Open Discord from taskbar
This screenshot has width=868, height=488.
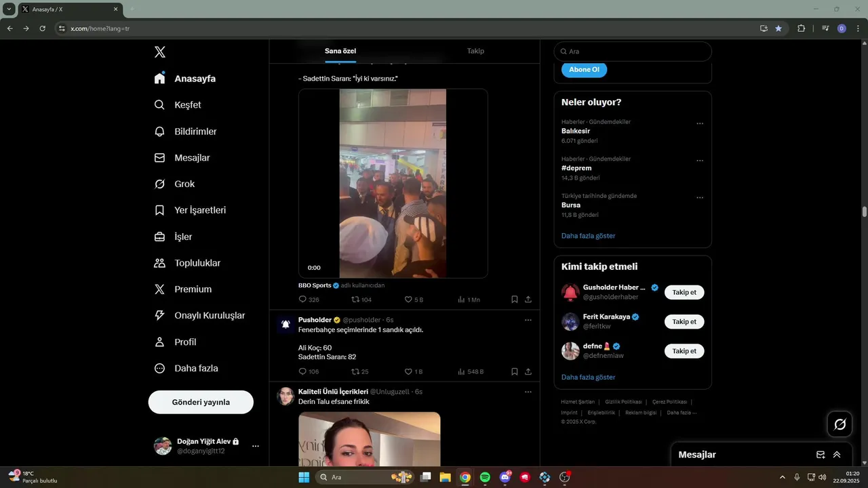(505, 477)
